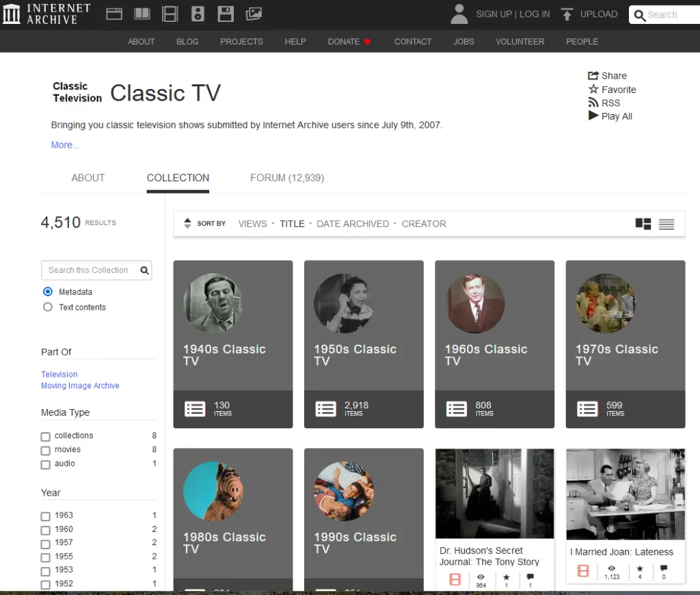Screen dimensions: 700x595
Task: Select the Metadata radio button
Action: (48, 292)
